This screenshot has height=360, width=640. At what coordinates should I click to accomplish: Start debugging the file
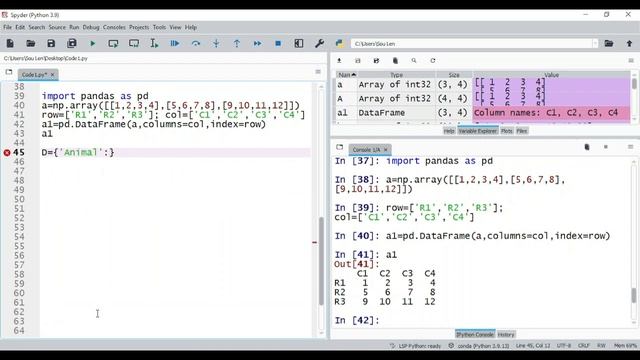175,43
